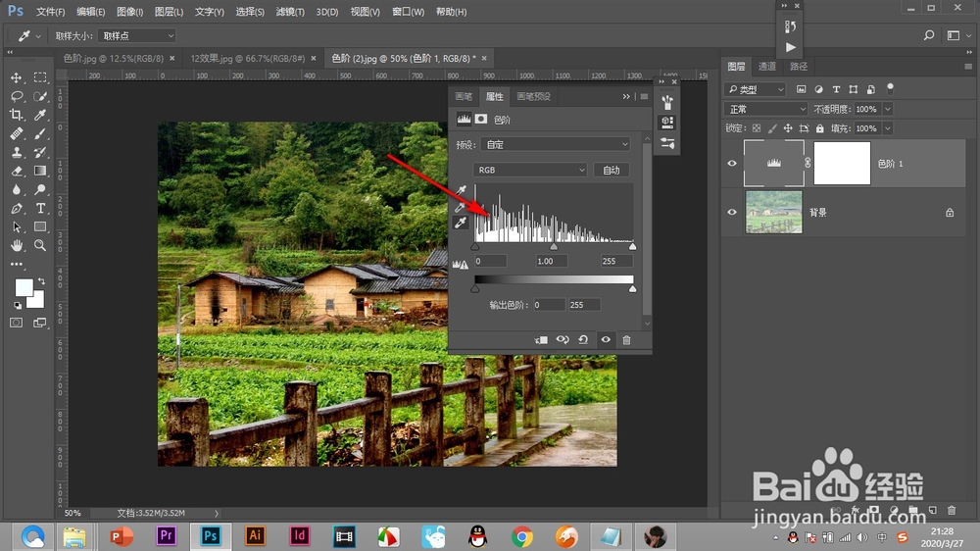The height and width of the screenshot is (551, 980).
Task: Toggle lock transparent pixels
Action: (x=757, y=128)
